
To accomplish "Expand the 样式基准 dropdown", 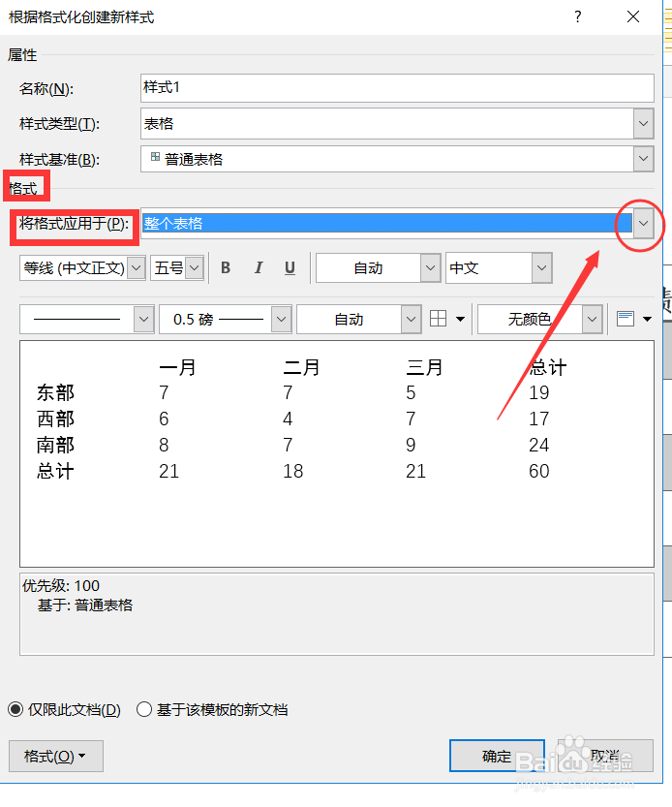I will point(643,159).
